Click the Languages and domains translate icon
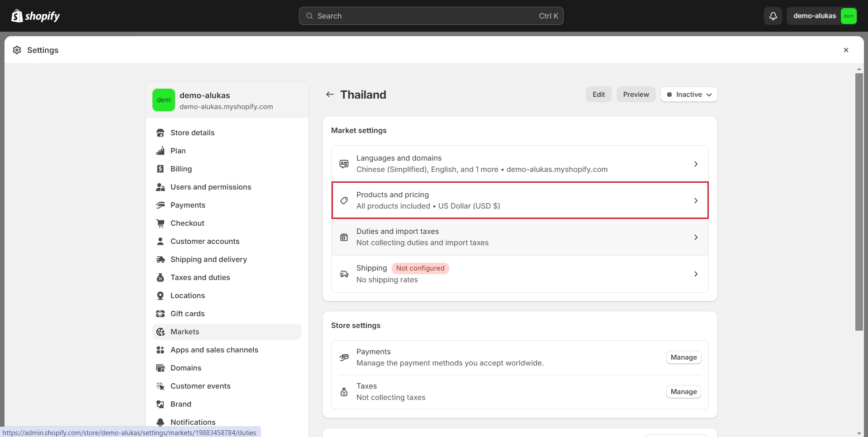The width and height of the screenshot is (868, 437). (x=344, y=164)
